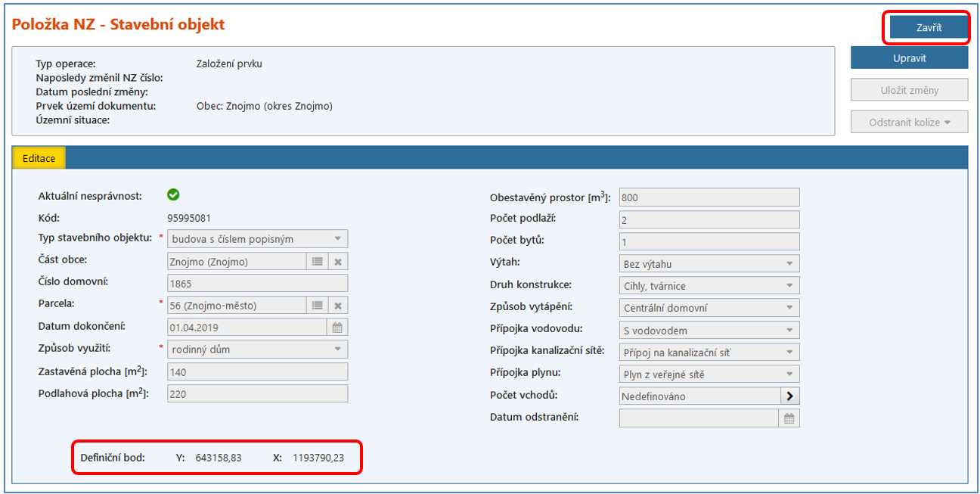The image size is (980, 494).
Task: Open the Odstranit kolize menu button
Action: 909,122
